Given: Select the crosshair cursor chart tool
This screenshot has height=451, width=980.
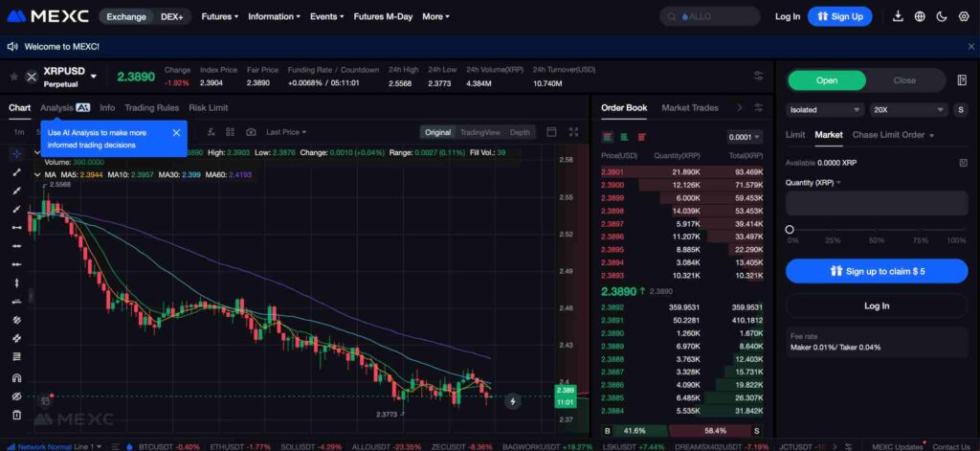Looking at the screenshot, I should [x=17, y=154].
